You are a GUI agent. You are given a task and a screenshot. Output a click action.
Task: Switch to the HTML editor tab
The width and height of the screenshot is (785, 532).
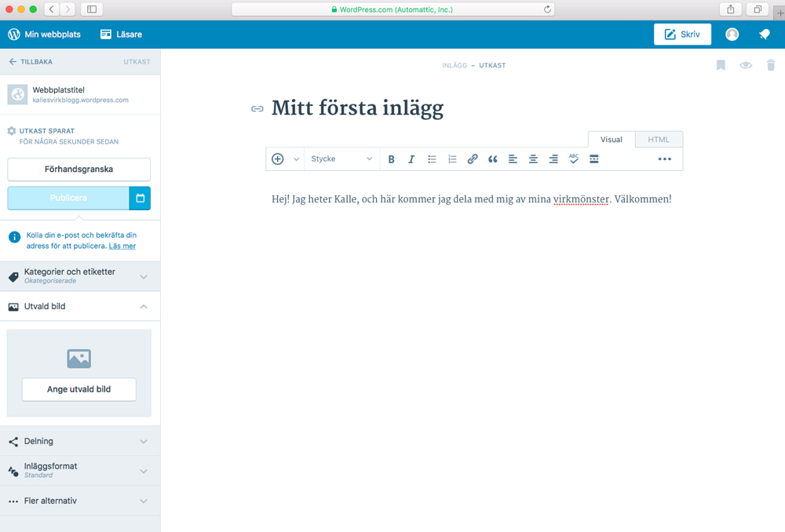click(x=659, y=140)
